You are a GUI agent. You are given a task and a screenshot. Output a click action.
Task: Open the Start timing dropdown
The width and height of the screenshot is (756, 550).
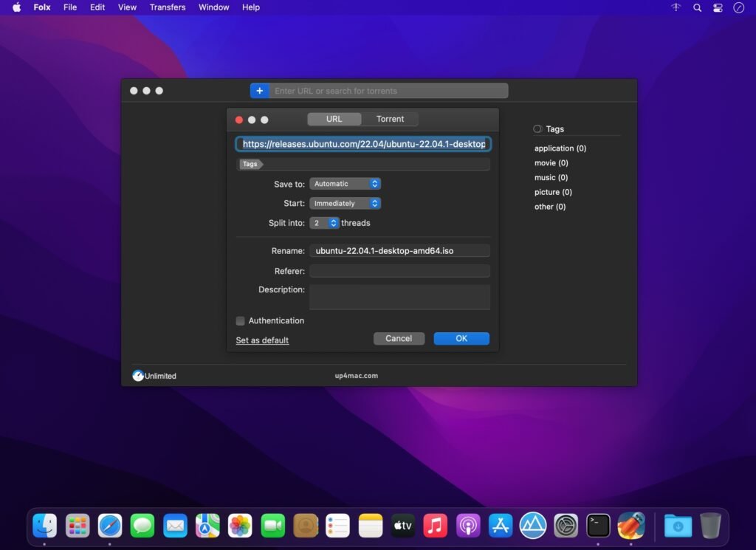coord(345,203)
